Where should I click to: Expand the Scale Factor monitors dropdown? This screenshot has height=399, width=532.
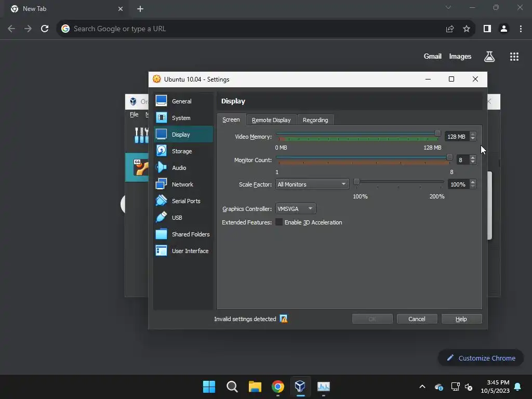[x=312, y=184]
